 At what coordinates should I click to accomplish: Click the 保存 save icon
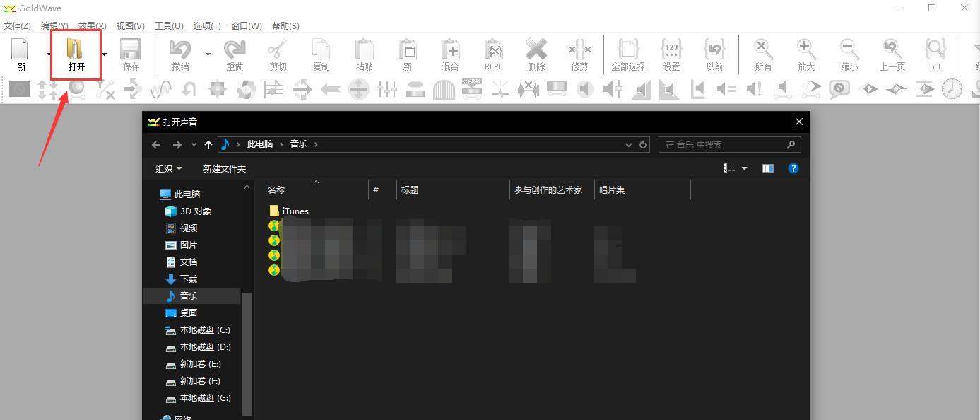(131, 49)
